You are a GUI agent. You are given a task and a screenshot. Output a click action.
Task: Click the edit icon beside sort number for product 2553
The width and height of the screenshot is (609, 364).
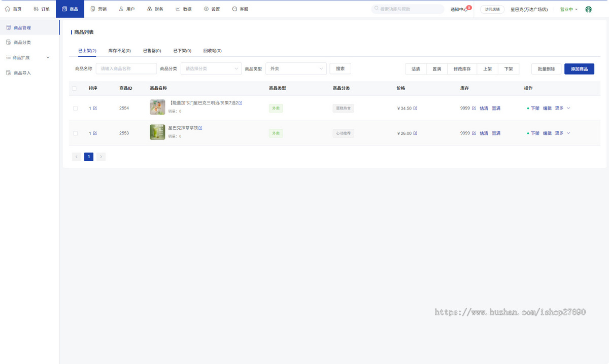click(x=95, y=133)
